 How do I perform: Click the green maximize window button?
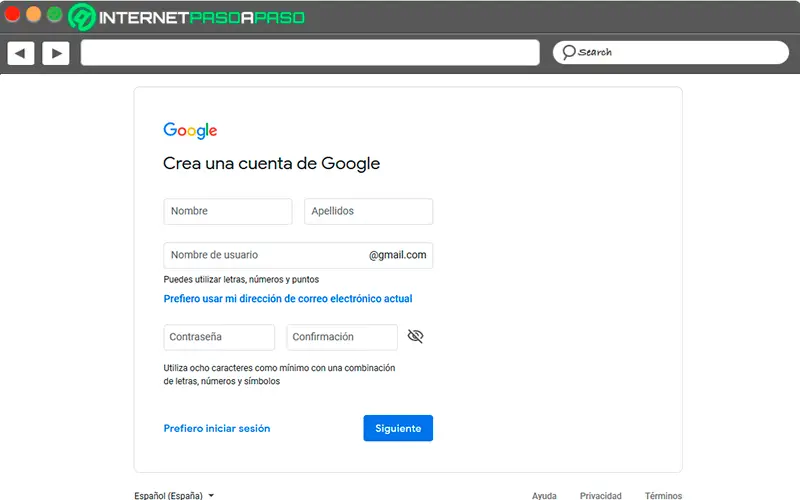tap(55, 14)
